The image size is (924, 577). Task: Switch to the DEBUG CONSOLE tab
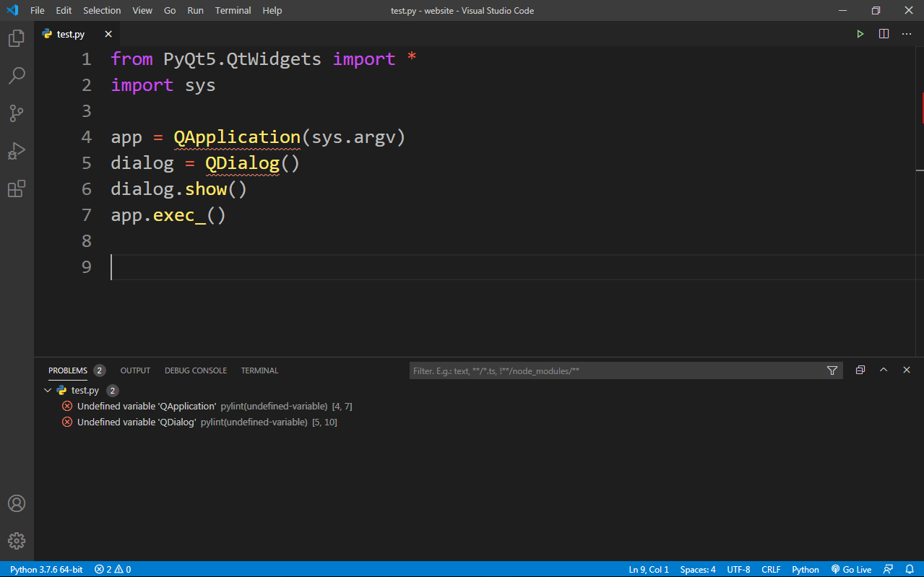click(196, 370)
